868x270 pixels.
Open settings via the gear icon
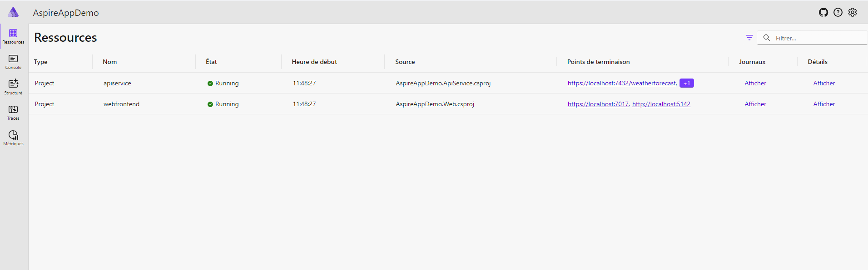pos(852,13)
